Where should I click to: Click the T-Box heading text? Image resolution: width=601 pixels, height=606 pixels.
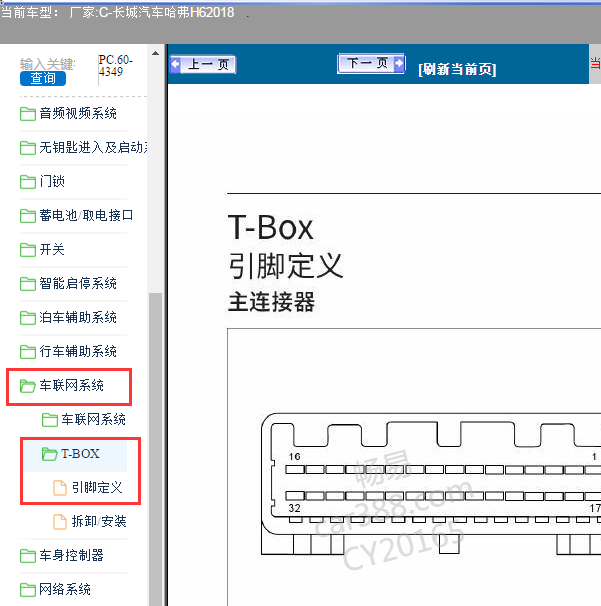pyautogui.click(x=270, y=228)
